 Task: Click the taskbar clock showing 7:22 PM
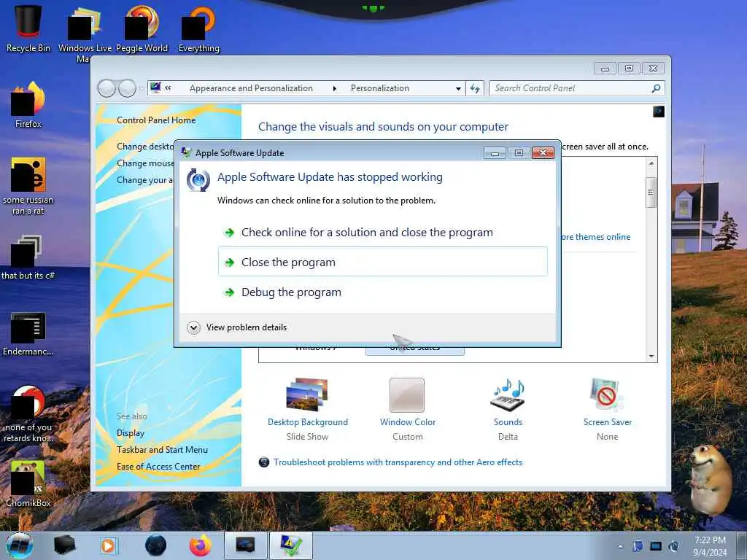(x=710, y=546)
